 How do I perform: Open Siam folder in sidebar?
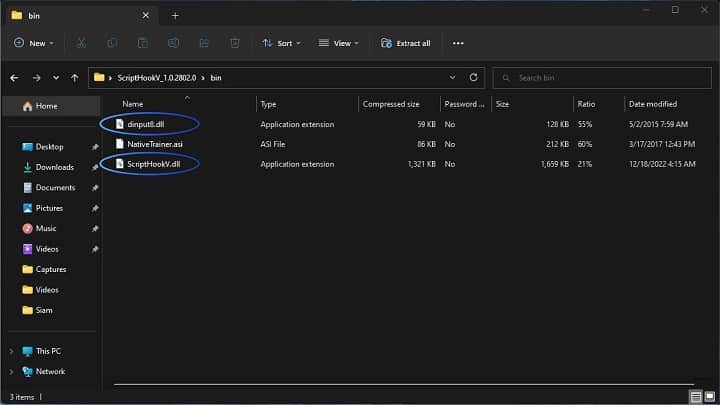(x=44, y=310)
